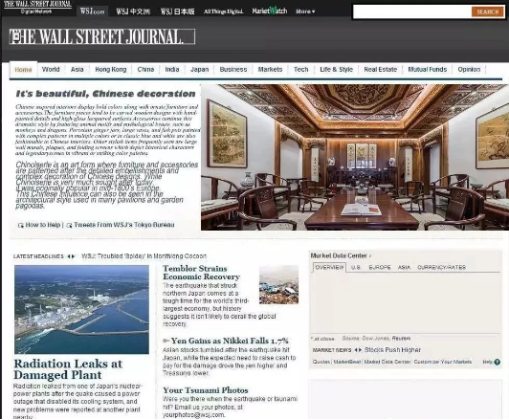Select the China tab
509x420 pixels.
click(145, 69)
